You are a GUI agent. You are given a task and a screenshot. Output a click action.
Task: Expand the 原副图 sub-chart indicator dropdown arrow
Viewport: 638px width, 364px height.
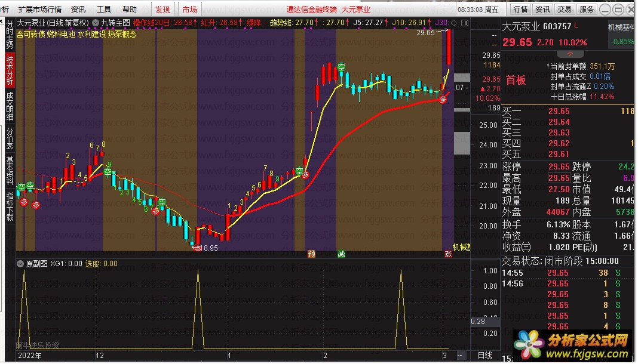click(20, 264)
